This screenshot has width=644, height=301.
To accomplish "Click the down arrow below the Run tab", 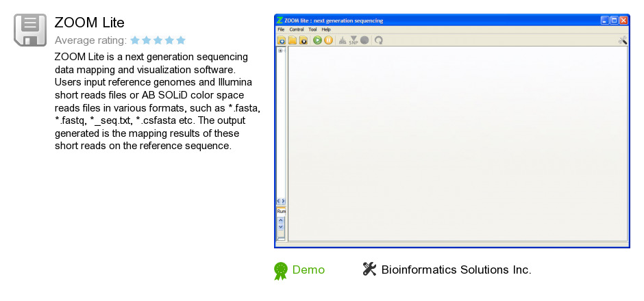I will pyautogui.click(x=281, y=226).
